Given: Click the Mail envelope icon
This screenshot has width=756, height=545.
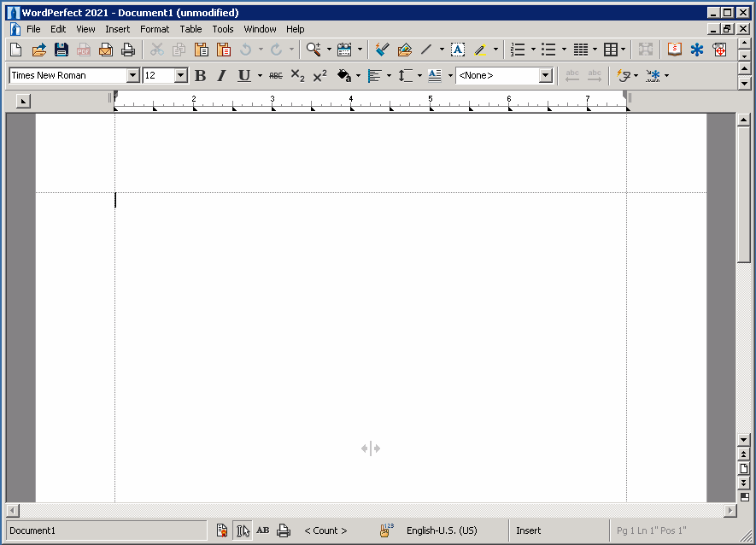Looking at the screenshot, I should (106, 50).
